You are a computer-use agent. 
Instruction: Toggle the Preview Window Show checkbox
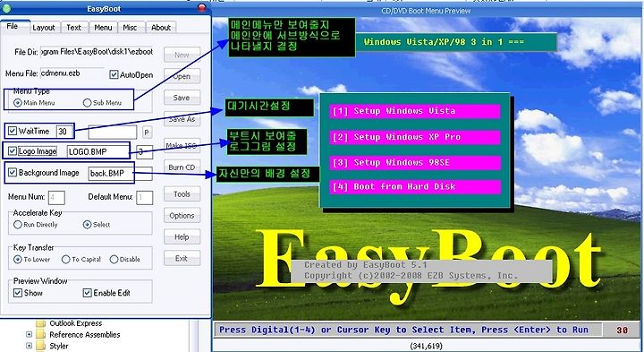[x=18, y=293]
